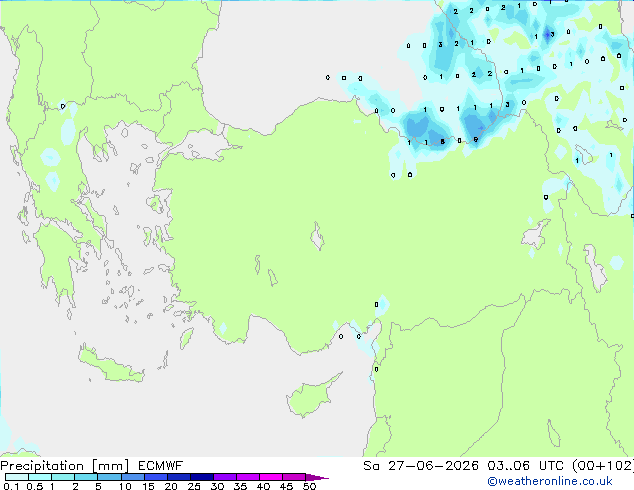Screen dimensions: 634x490
Task: Select the 35–40 mm legend color box
Action: click(247, 477)
